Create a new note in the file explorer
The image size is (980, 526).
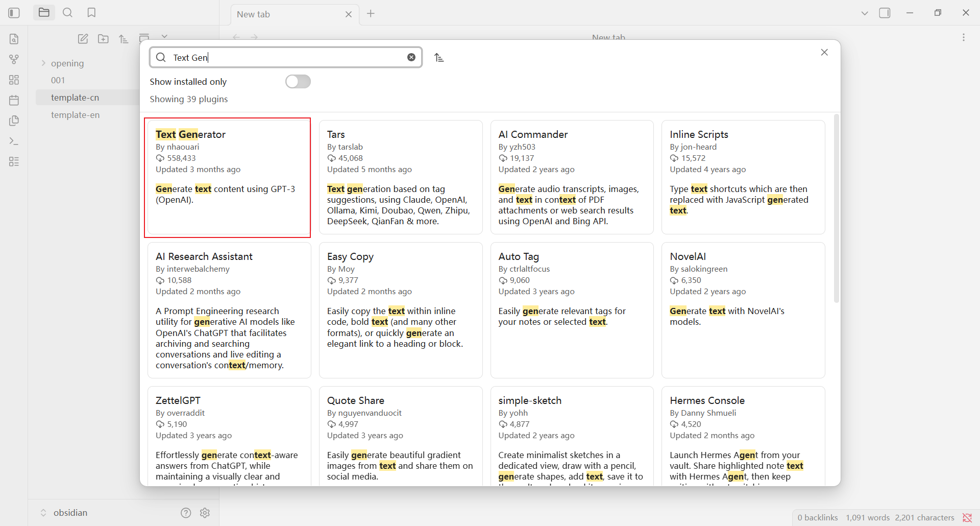click(x=83, y=39)
